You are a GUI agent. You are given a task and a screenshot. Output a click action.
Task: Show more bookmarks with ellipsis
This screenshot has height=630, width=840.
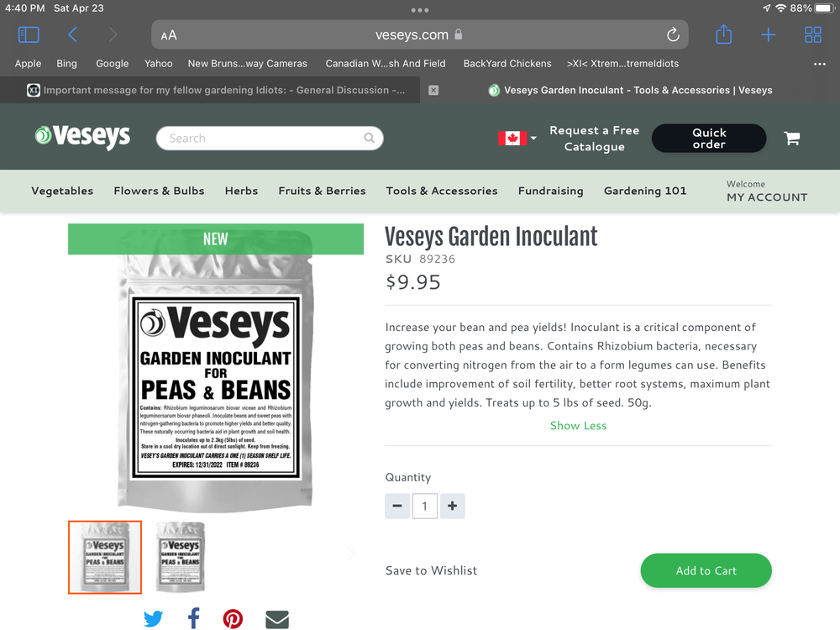819,64
